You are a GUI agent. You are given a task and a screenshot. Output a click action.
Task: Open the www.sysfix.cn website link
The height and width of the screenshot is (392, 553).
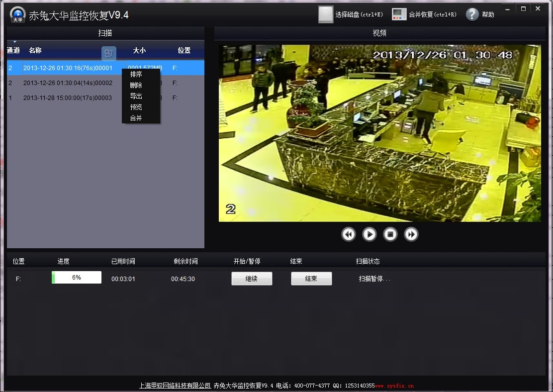[394, 386]
